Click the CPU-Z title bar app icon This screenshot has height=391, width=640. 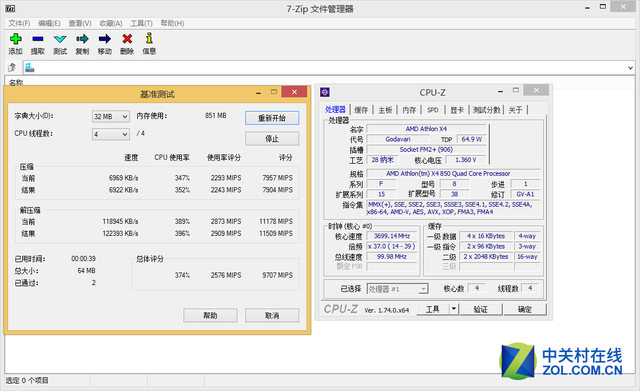325,92
